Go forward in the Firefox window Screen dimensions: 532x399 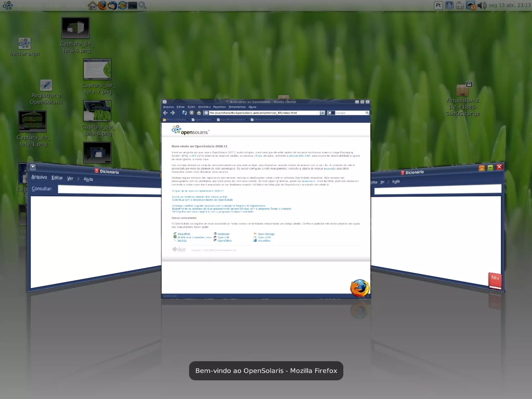pos(172,113)
